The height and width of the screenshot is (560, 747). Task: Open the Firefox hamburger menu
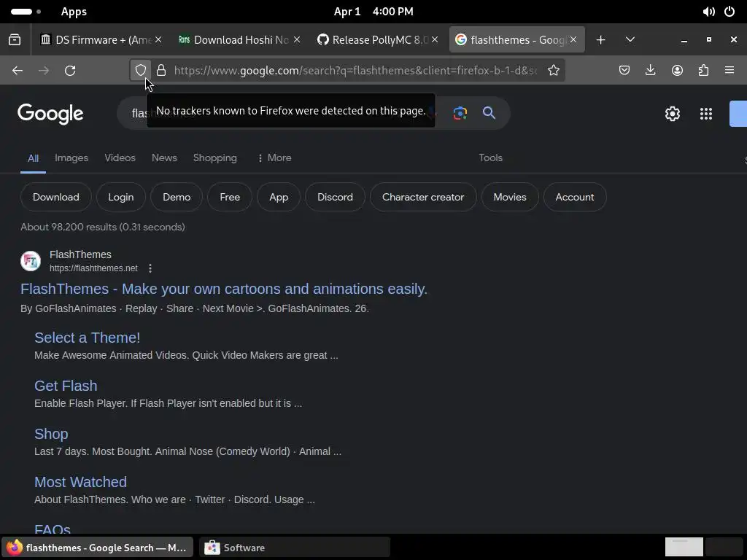tap(729, 71)
